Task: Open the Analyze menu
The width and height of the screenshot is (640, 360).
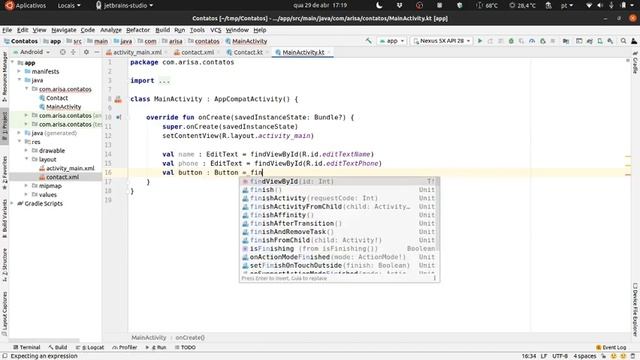Action: 111,30
